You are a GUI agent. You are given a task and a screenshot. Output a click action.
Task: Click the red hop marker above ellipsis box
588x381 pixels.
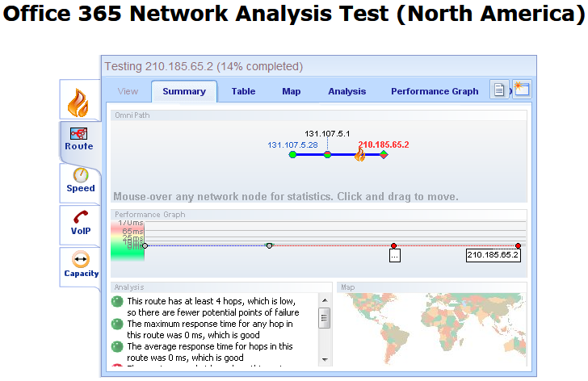pos(394,245)
